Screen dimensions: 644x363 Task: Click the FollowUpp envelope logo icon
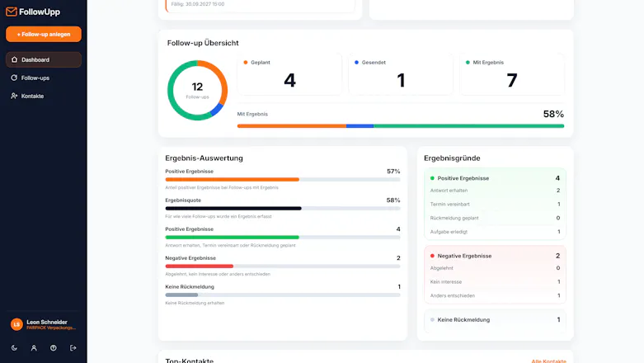click(12, 12)
